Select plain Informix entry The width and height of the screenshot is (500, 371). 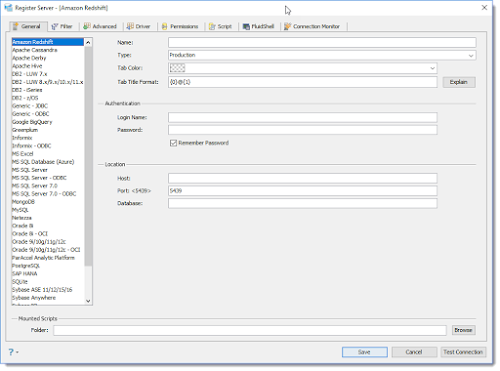(48, 138)
